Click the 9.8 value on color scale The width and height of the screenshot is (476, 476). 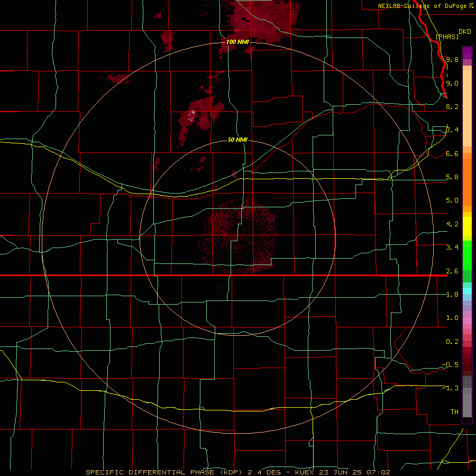pos(452,59)
